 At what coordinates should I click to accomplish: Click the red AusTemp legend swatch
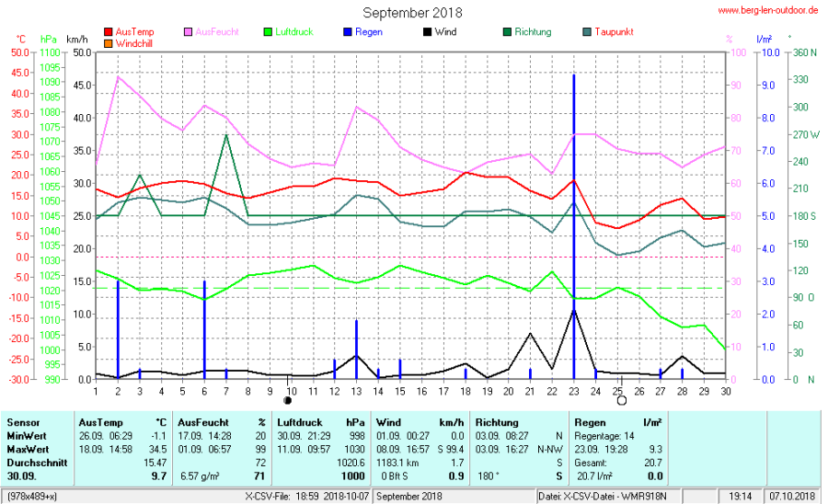point(109,32)
